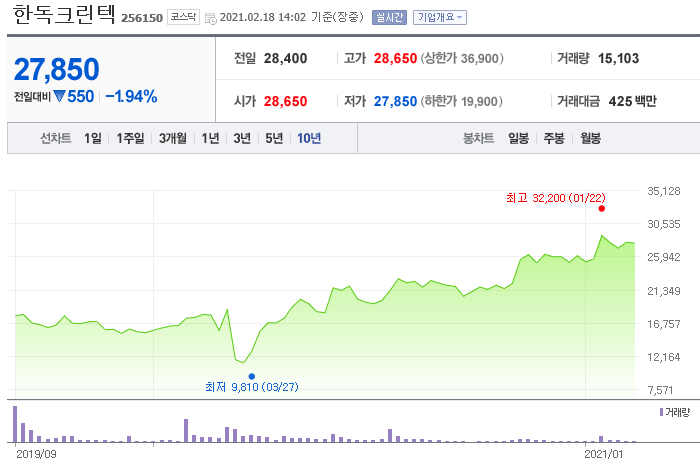Select the 1주일 line chart tab
700x464 pixels.
tap(130, 138)
